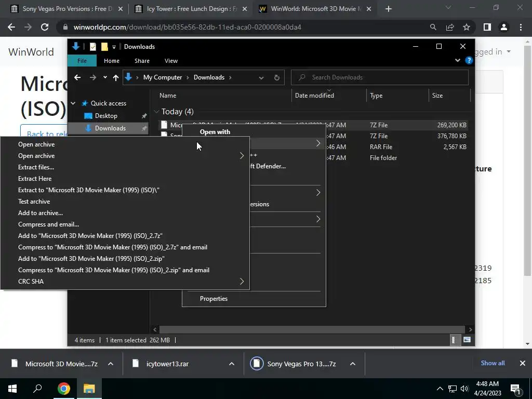Viewport: 532px width, 399px height.
Task: Open options for Microsoft 3D Movie download
Action: 111,364
